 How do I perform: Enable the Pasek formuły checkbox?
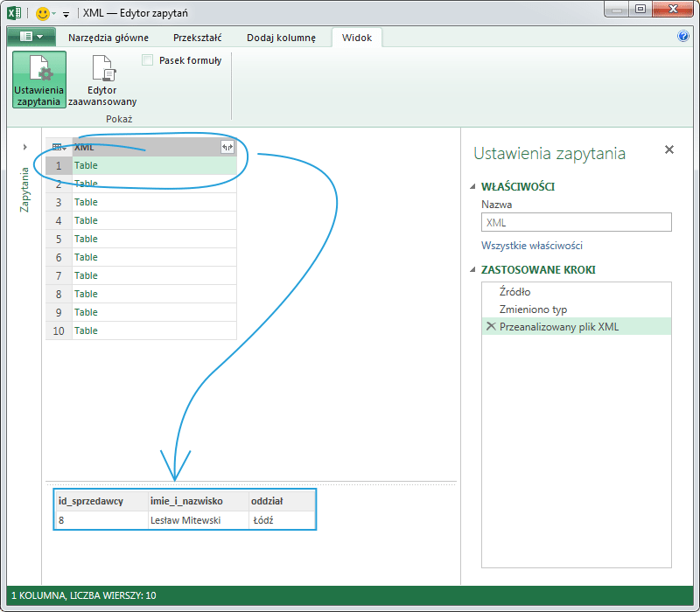tap(148, 60)
